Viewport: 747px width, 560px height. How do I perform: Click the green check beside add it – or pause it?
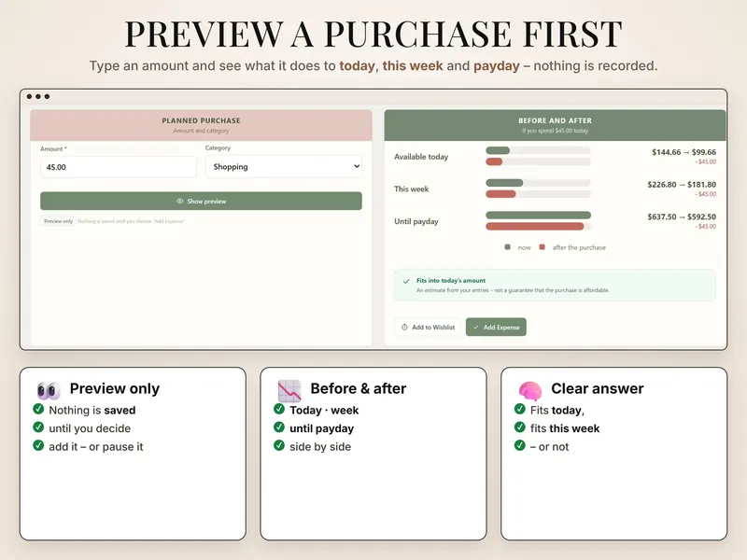point(38,445)
